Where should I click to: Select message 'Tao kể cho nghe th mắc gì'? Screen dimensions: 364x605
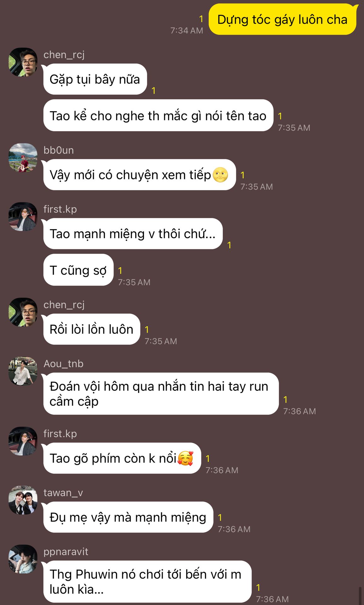158,116
